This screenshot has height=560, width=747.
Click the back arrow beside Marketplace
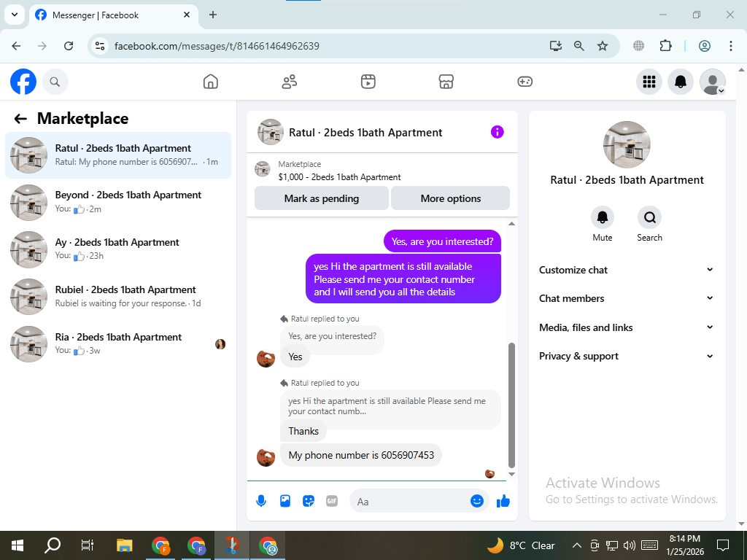point(20,119)
